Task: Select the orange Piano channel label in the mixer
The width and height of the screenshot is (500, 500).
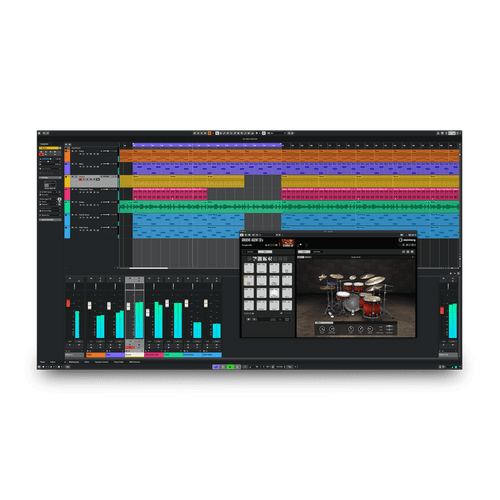Action: 96,355
